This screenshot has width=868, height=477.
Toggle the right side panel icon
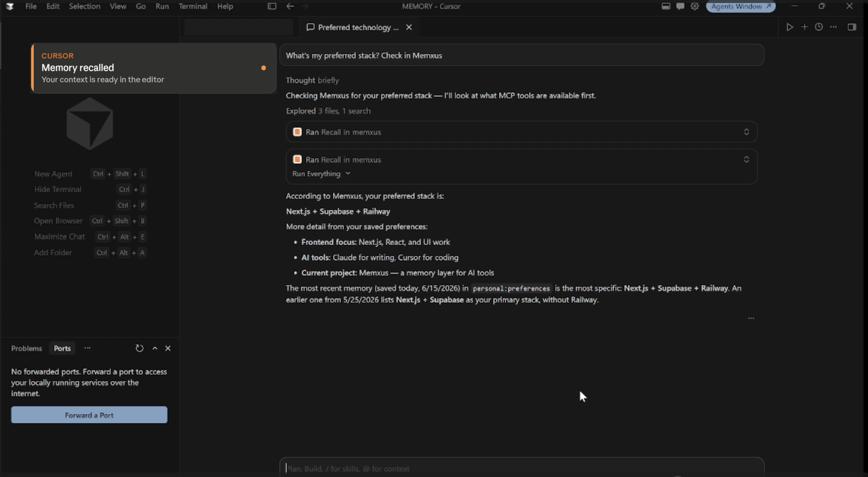(x=852, y=27)
